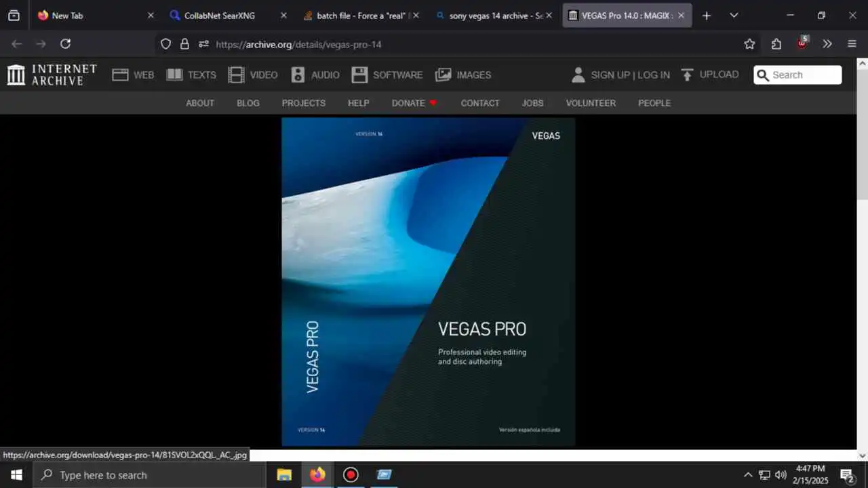
Task: Open the SOFTWARE media section
Action: [x=387, y=75]
